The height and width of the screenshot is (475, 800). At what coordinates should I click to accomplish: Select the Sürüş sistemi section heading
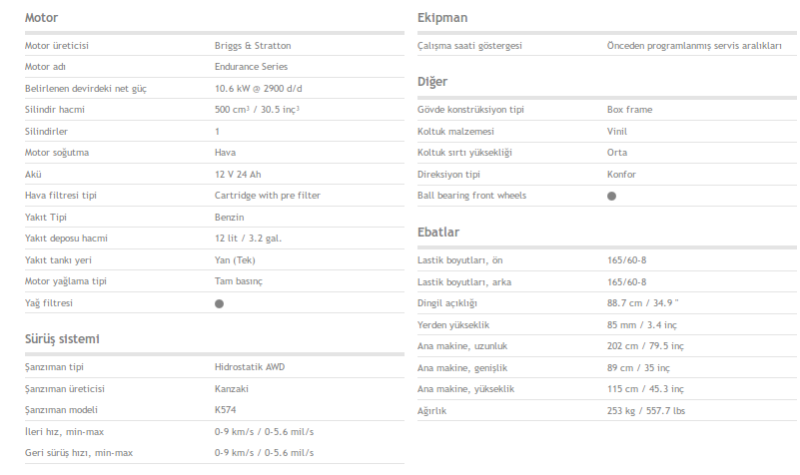click(62, 339)
